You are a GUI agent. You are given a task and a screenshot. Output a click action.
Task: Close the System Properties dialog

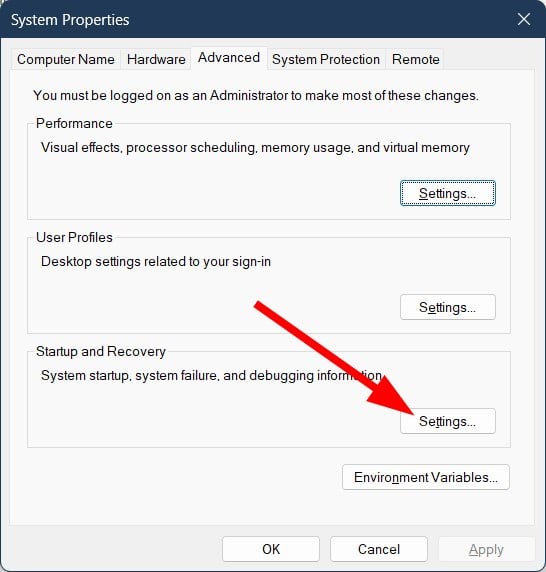pos(524,19)
